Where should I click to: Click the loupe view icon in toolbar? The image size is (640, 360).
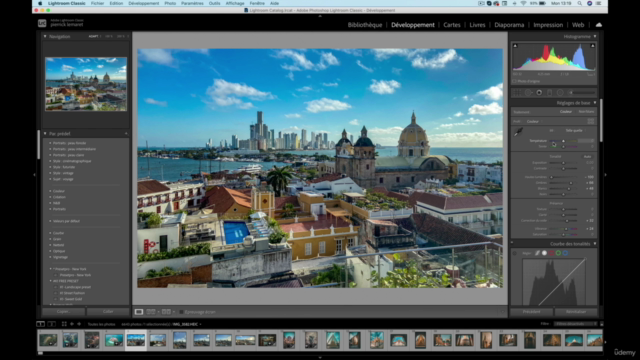pos(139,312)
